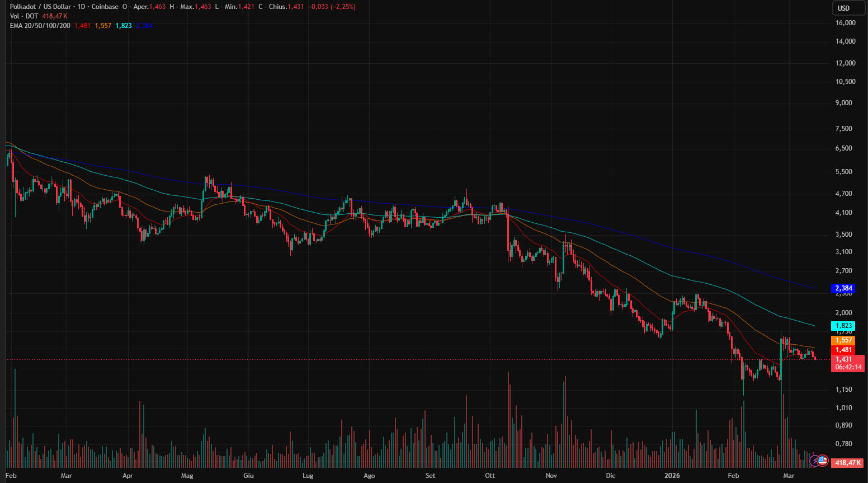
Task: Click the red 1,481 price scale label
Action: (x=843, y=350)
